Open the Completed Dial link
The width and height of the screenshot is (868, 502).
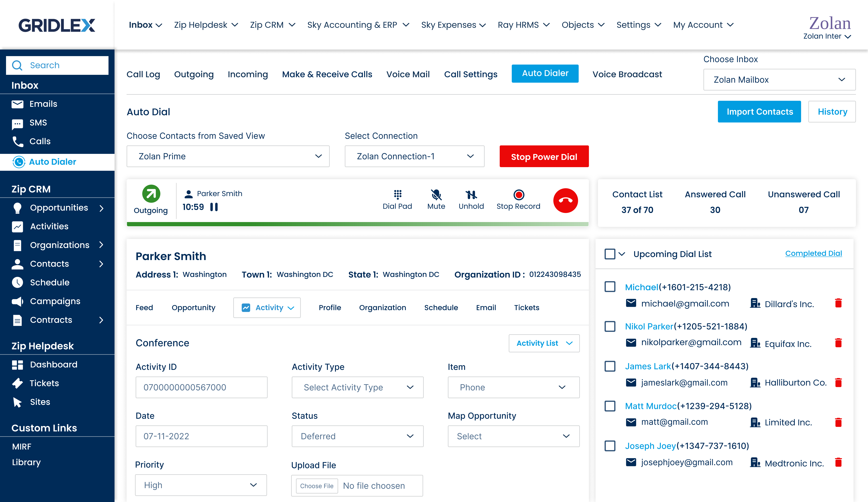coord(813,253)
